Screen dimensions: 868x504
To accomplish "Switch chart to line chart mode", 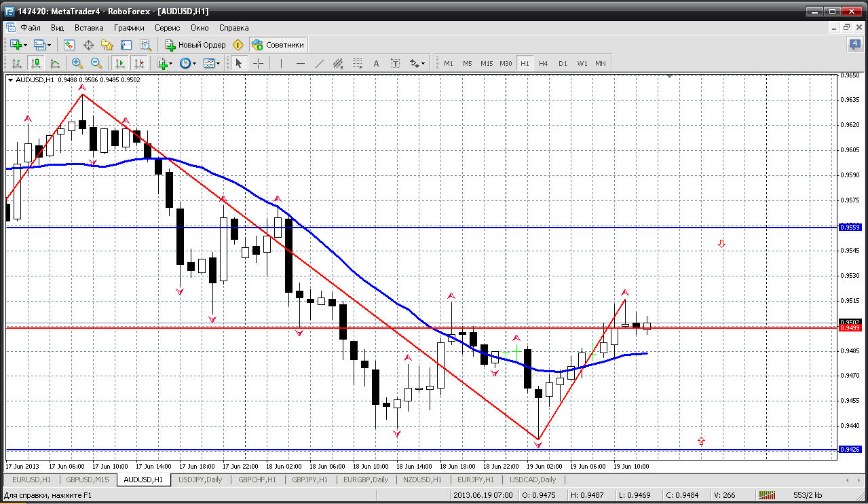I will point(55,63).
